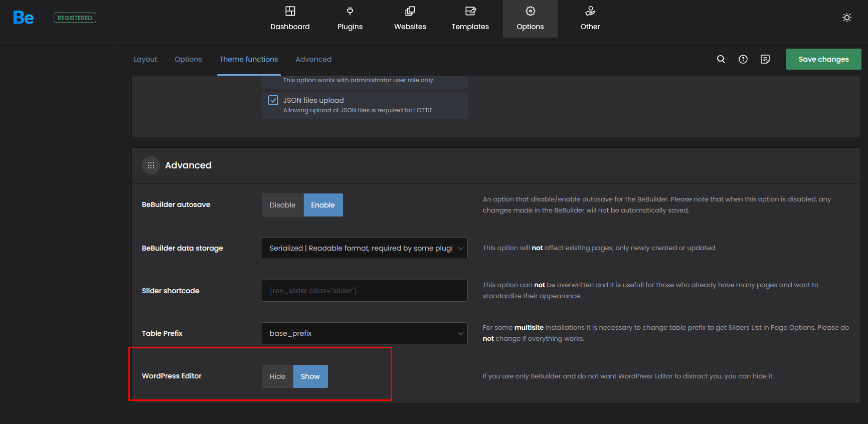The image size is (868, 424).
Task: Uncheck the JSON files upload checkbox
Action: tap(273, 100)
